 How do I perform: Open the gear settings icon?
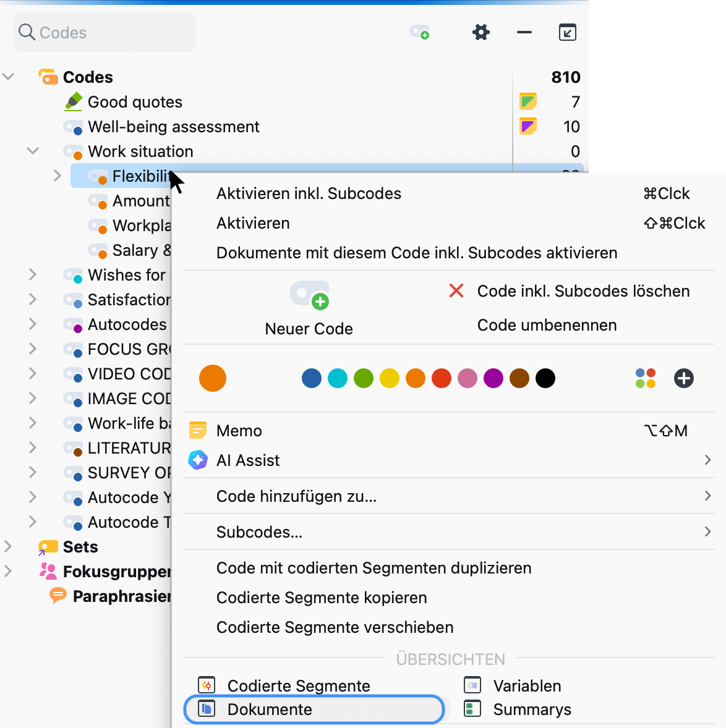pos(480,33)
